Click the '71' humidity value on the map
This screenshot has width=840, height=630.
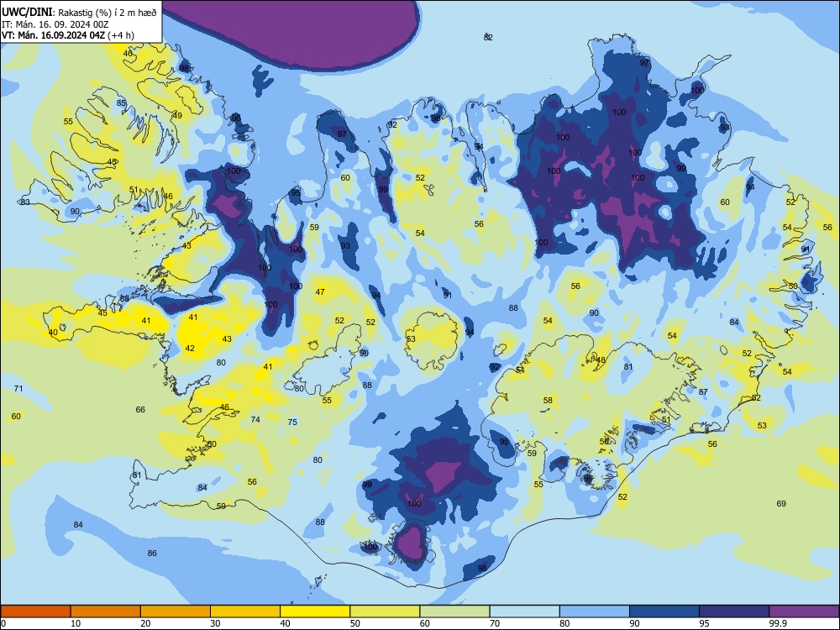pos(18,388)
